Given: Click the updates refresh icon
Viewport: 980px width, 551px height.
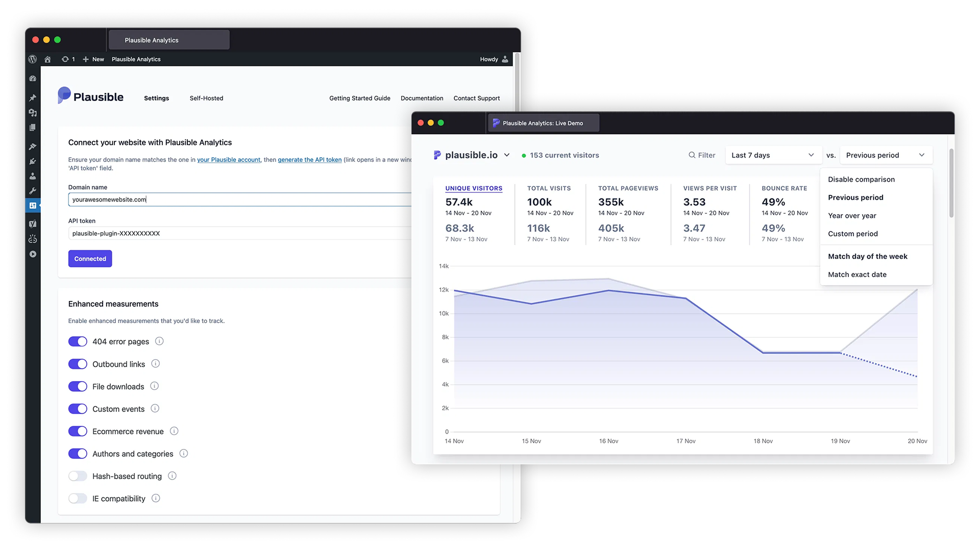Looking at the screenshot, I should 65,59.
